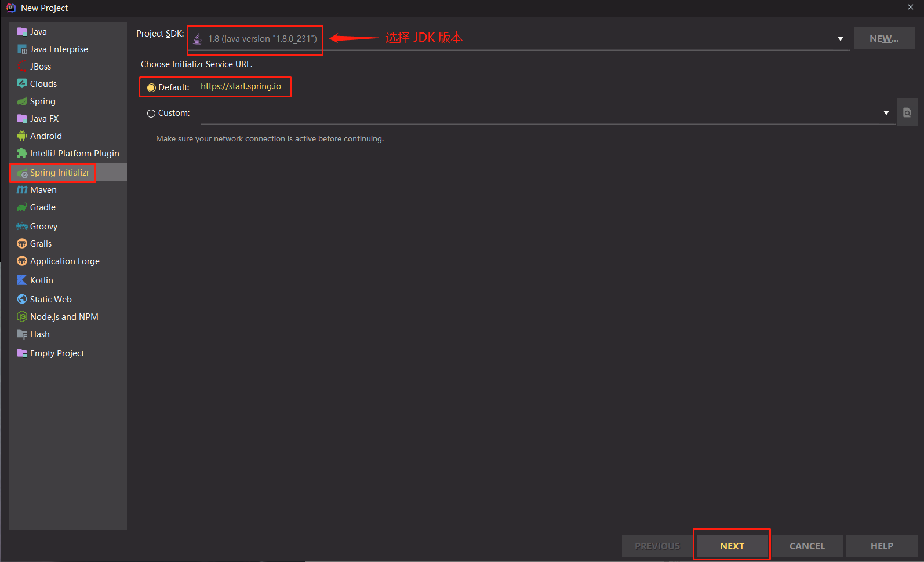Select Spring Initializr label in list
Viewport: 924px width, 562px height.
click(x=60, y=173)
